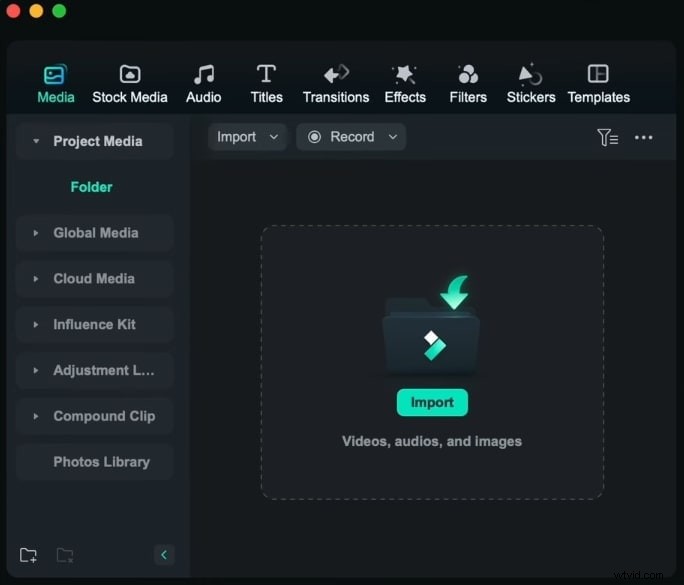Image resolution: width=684 pixels, height=585 pixels.
Task: Click the green Import button
Action: pyautogui.click(x=432, y=402)
